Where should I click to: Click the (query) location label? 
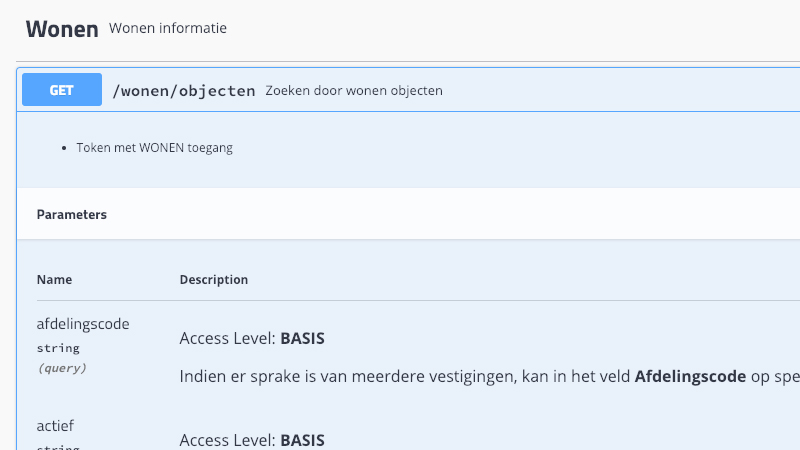62,368
